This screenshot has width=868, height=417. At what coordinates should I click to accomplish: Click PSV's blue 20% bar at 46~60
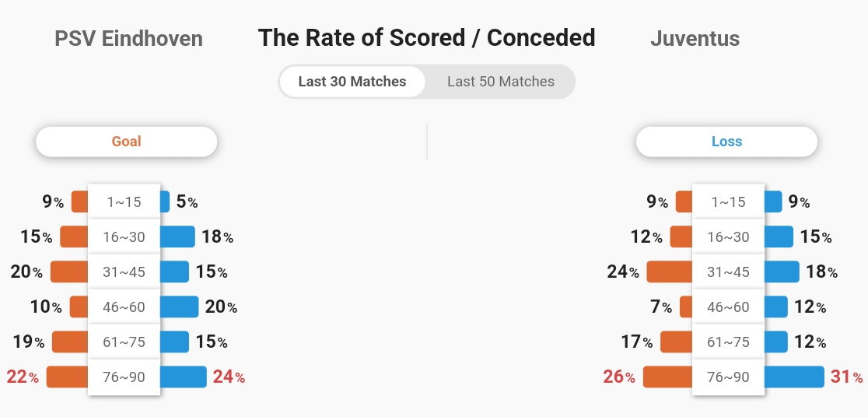coord(180,307)
